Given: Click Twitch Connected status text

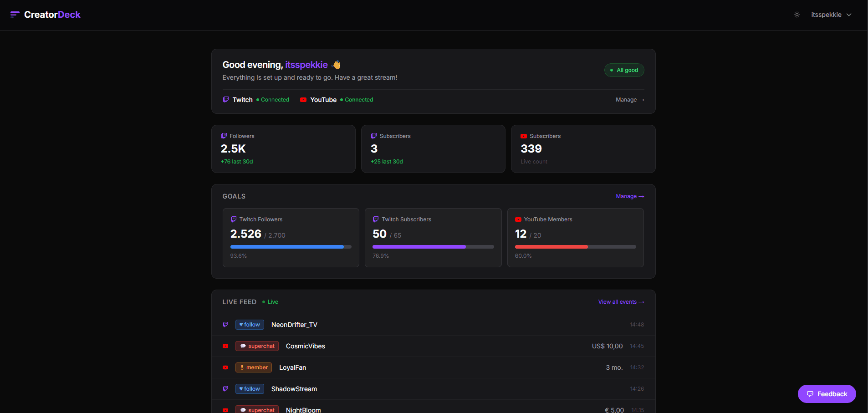Looking at the screenshot, I should [275, 100].
